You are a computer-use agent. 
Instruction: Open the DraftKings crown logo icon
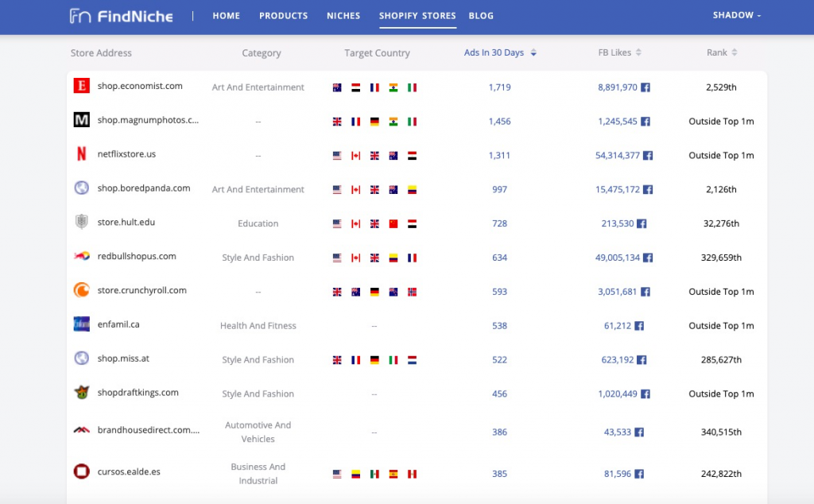tap(82, 393)
